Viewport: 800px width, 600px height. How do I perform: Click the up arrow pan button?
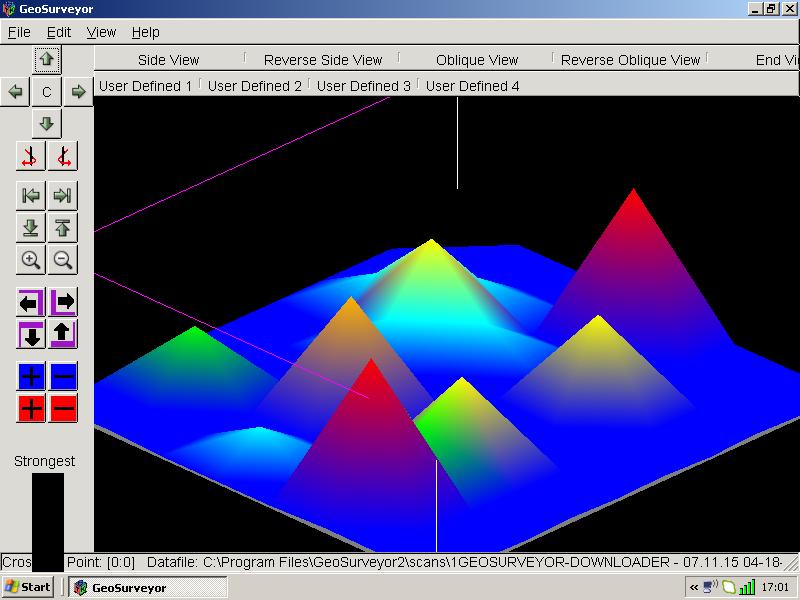(46, 60)
